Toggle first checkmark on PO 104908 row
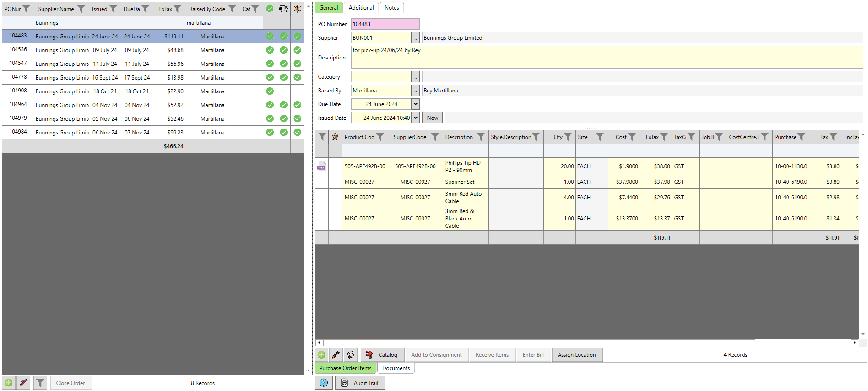Viewport: 868px width, 391px height. tap(270, 91)
